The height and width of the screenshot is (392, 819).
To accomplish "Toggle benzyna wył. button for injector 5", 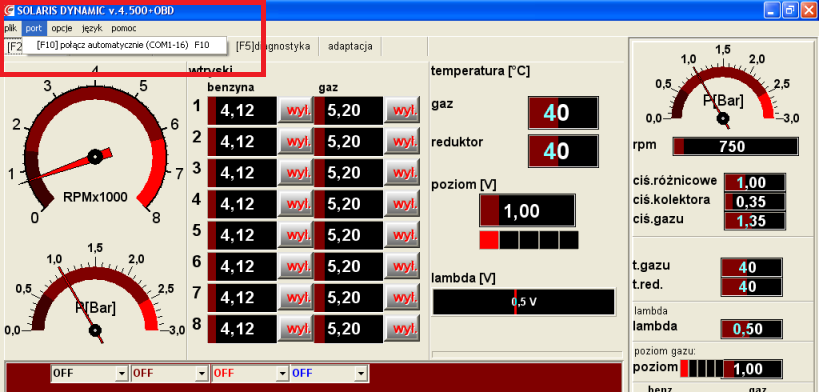I will (x=296, y=235).
